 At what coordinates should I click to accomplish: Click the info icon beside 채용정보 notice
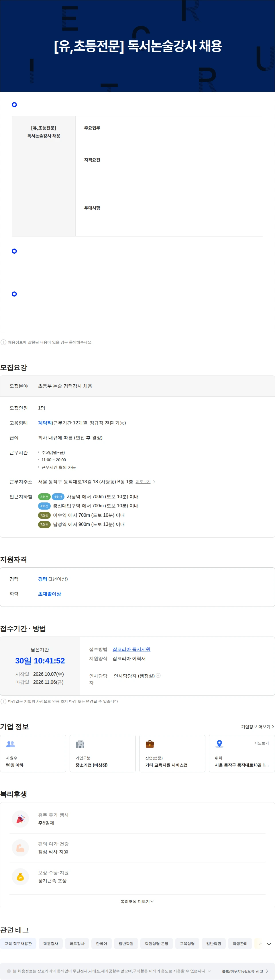click(3, 342)
